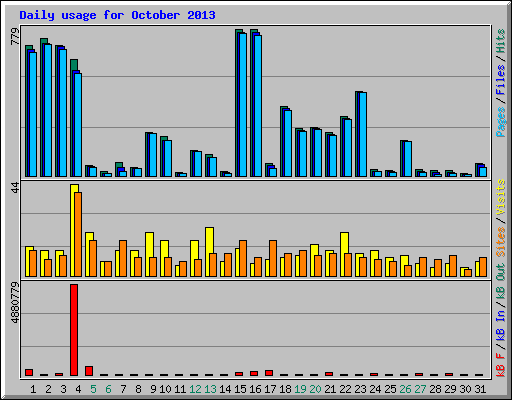Click green day 5 on the x-axis

(93, 389)
